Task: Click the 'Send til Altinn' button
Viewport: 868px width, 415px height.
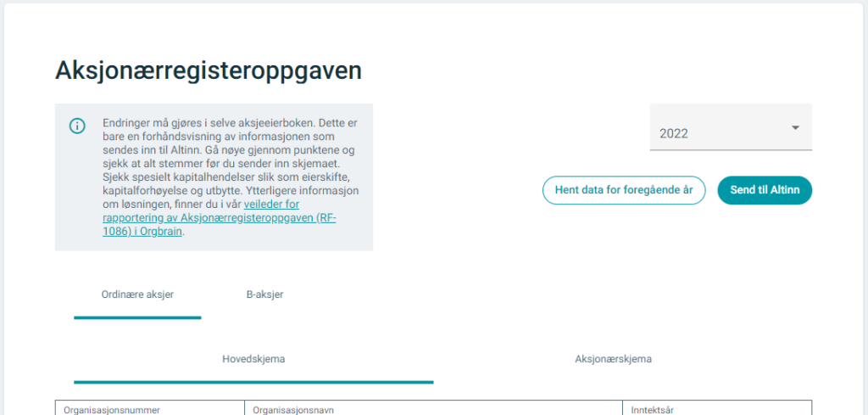Action: 765,190
